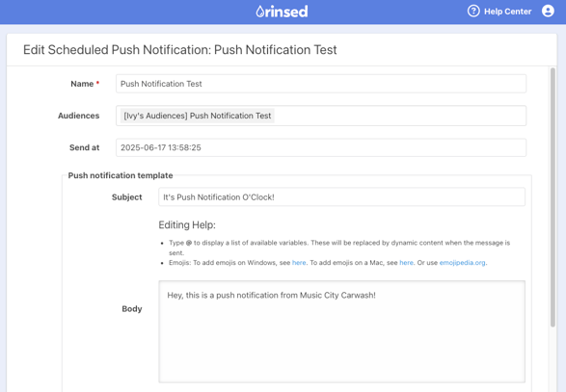Click empty area of Audiences selector
Viewport: 566px width, 392px height.
pos(399,116)
